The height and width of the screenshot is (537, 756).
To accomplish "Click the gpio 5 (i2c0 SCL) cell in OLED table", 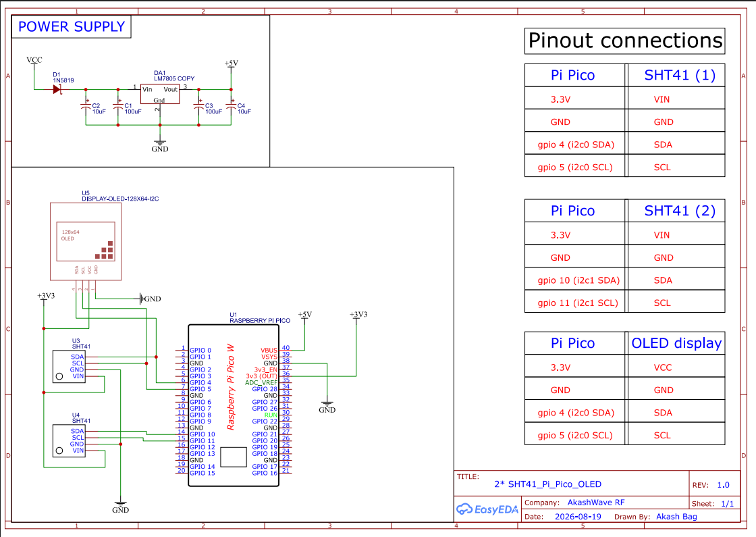I will tap(574, 435).
